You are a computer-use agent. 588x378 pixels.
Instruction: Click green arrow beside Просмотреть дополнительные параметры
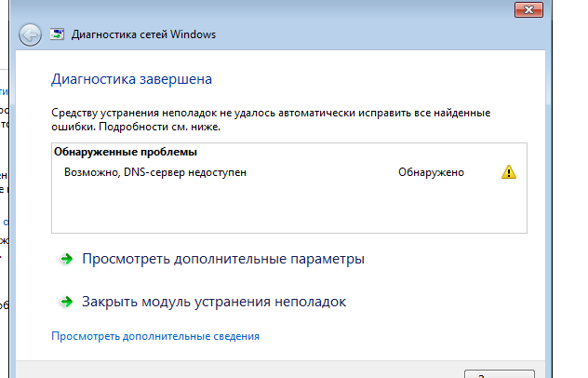67,259
